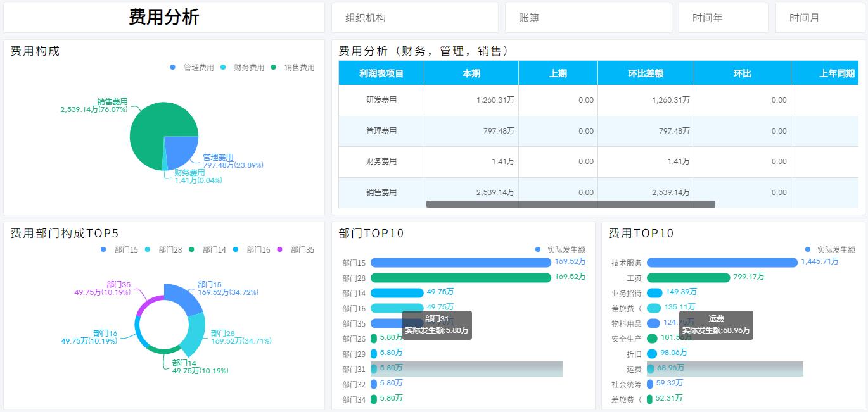868x412 pixels.
Task: Click the 利润表项目 column header
Action: [381, 73]
